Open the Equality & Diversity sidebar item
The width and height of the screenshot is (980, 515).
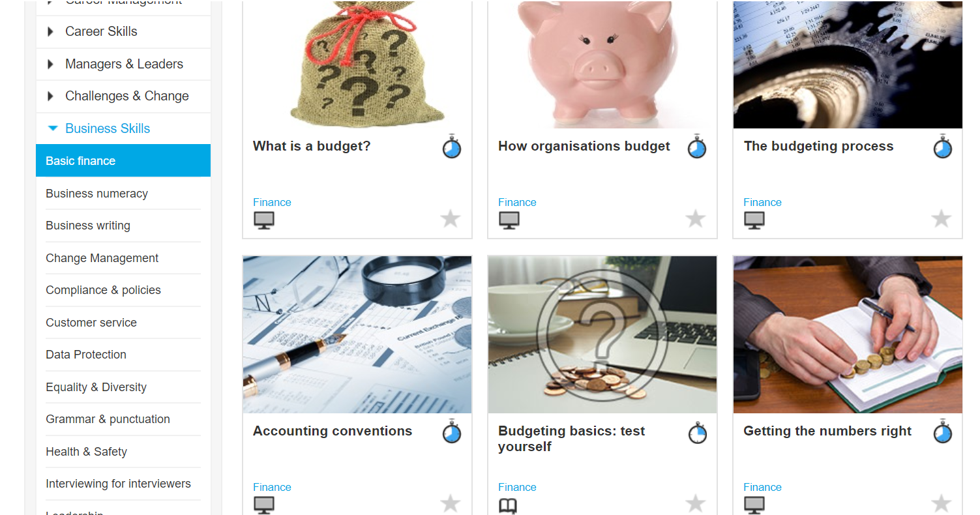[x=96, y=387]
